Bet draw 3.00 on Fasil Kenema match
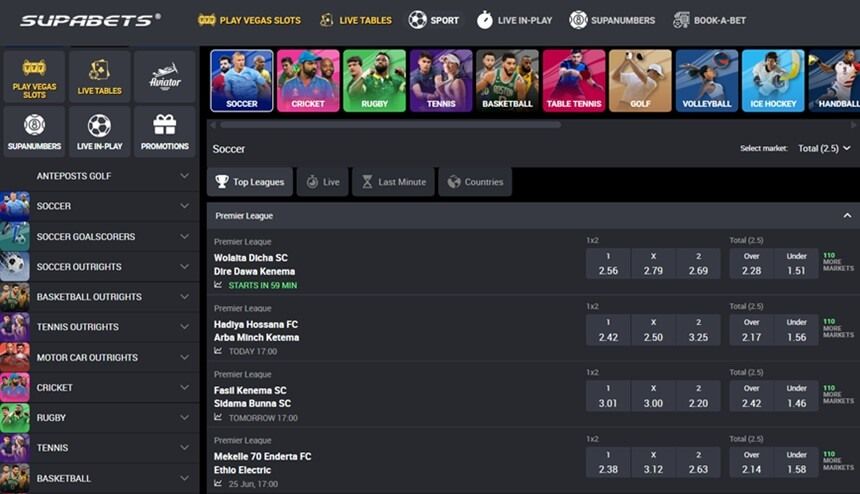The height and width of the screenshot is (494, 860). click(653, 396)
